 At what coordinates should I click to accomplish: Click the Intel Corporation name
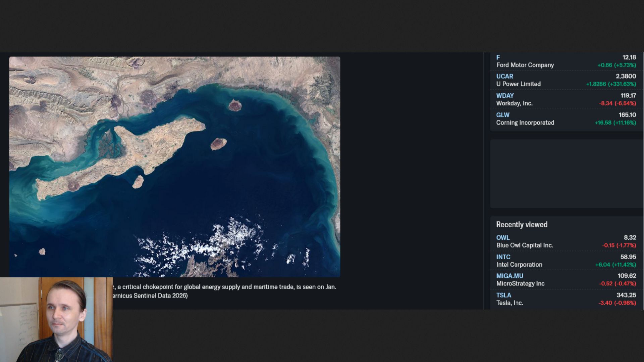(519, 265)
